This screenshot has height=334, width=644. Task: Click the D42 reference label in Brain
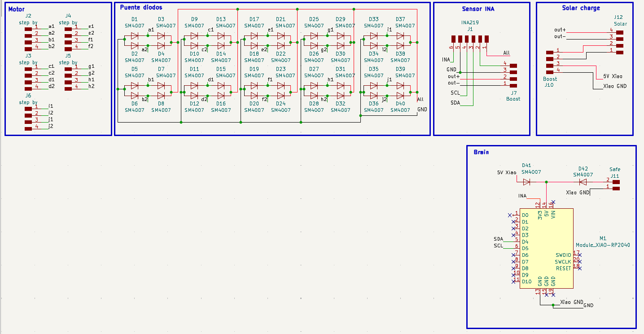[583, 168]
